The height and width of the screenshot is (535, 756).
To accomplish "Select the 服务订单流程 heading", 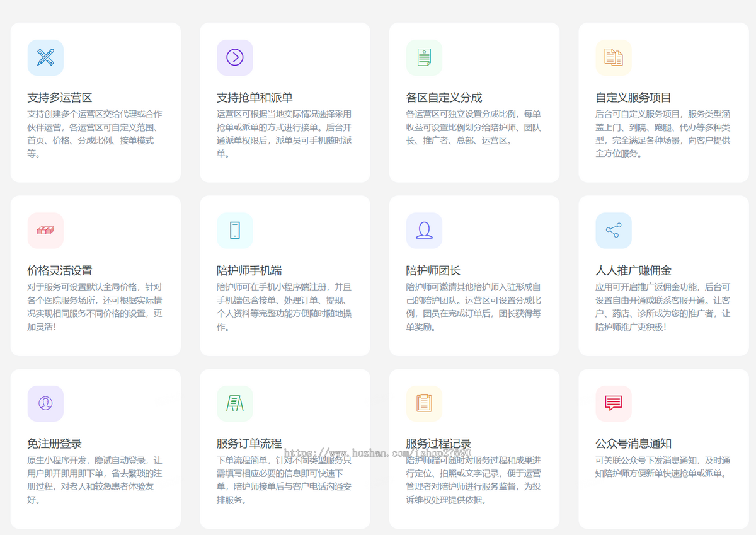I will [x=249, y=444].
